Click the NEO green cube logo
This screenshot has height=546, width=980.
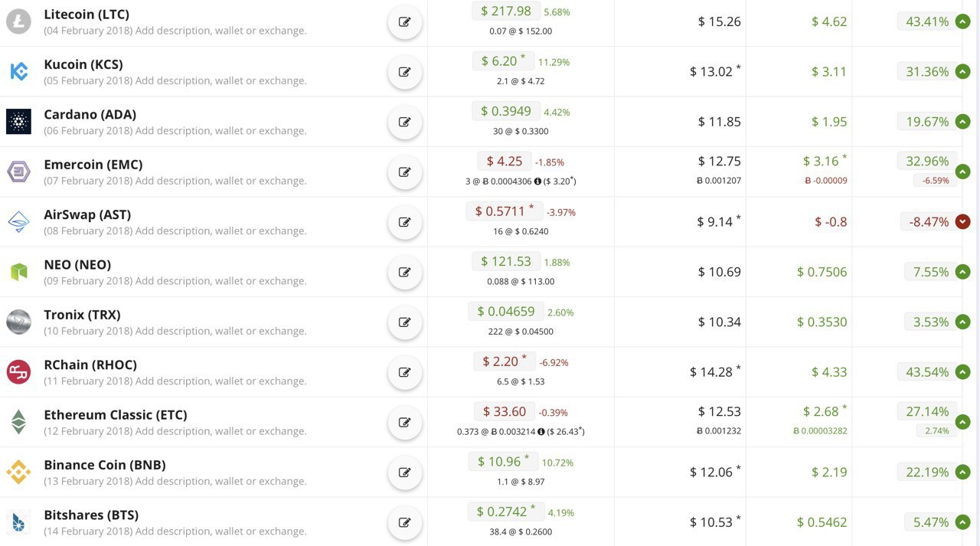[18, 271]
